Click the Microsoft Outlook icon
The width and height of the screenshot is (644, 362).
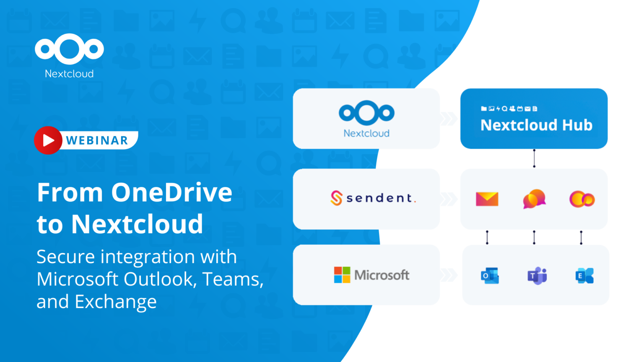pyautogui.click(x=489, y=275)
